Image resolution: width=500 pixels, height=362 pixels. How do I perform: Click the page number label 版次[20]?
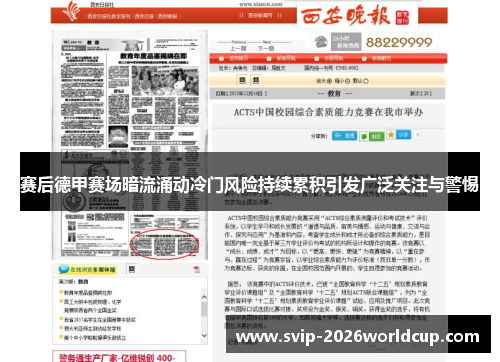[421, 94]
